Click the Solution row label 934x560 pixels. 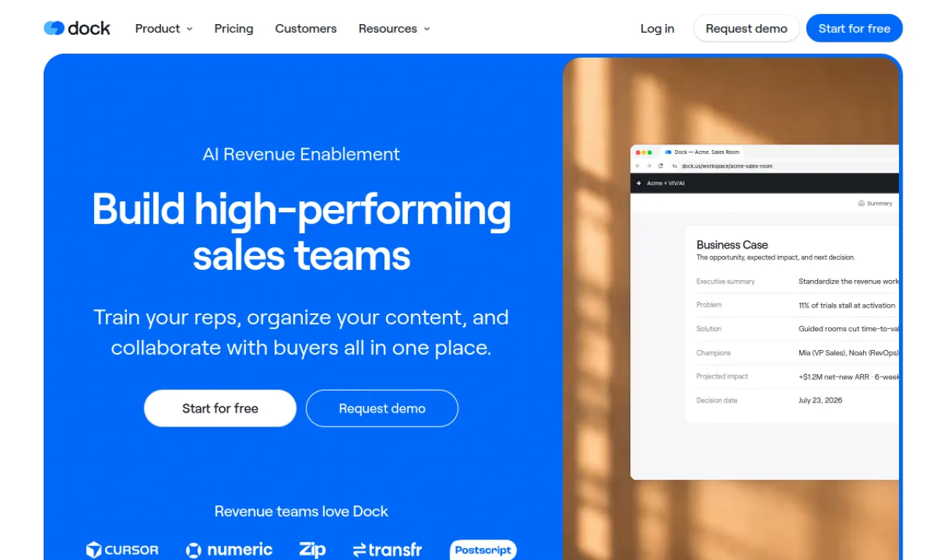click(709, 329)
